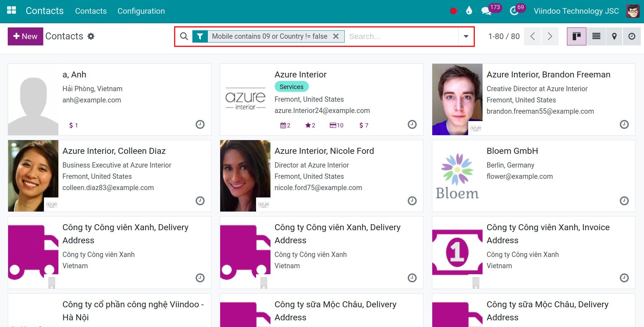This screenshot has height=327, width=644.
Task: Switch to Map view
Action: (614, 36)
